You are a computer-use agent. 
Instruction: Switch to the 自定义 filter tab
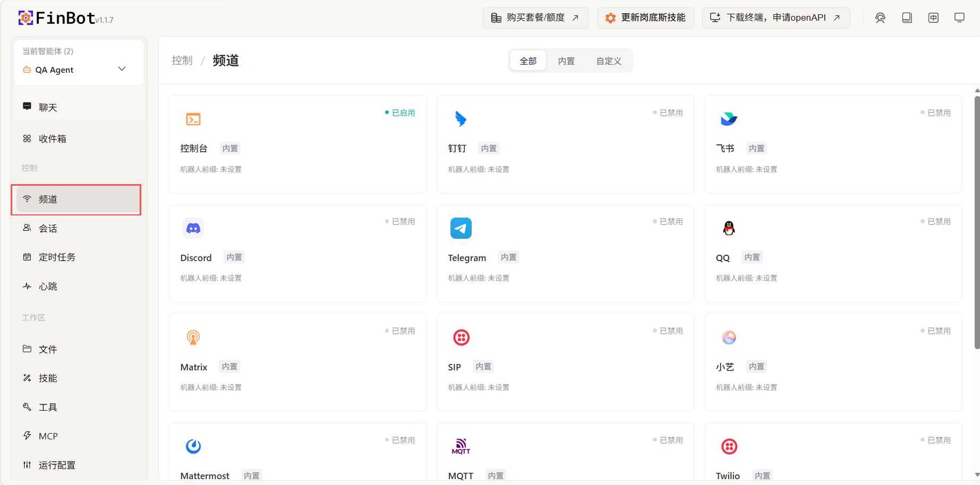point(609,61)
